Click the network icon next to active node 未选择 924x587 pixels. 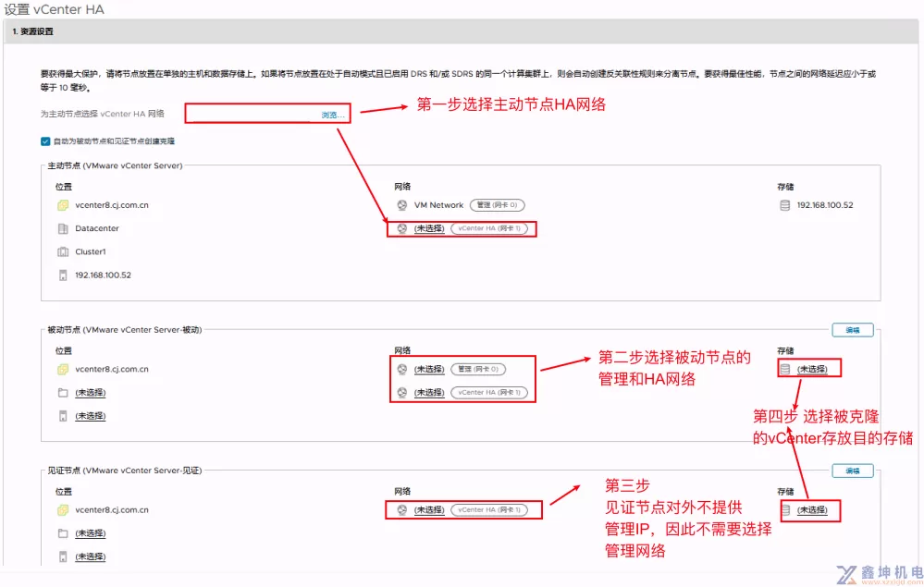402,228
